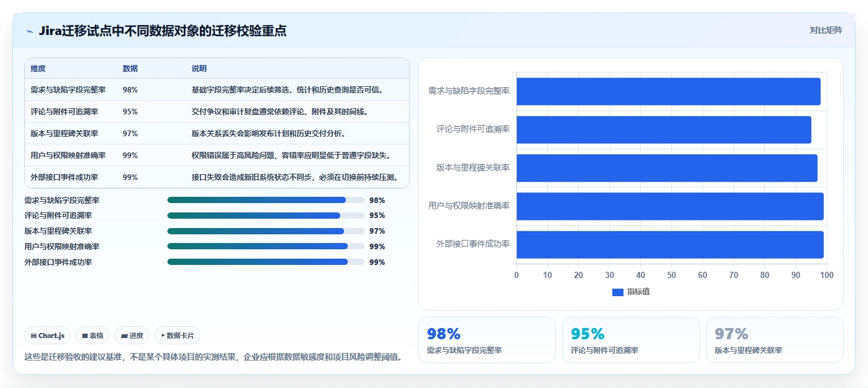Select the 数据卡片 tag chip
868x388 pixels.
pyautogui.click(x=177, y=336)
